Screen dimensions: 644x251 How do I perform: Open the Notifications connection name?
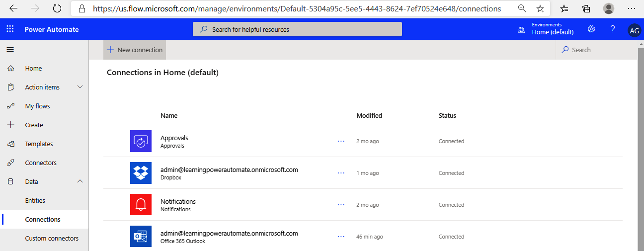pos(178,201)
